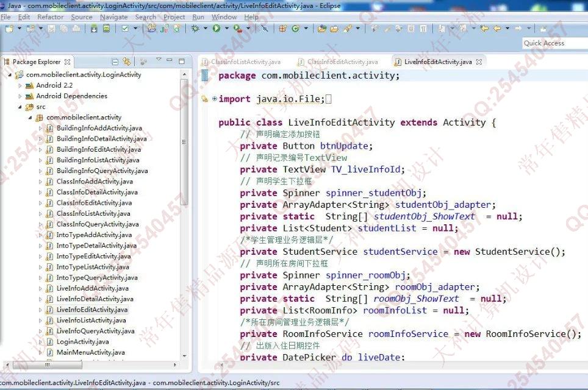
Task: Toggle Link with Editor in Package Explorer
Action: 127,62
